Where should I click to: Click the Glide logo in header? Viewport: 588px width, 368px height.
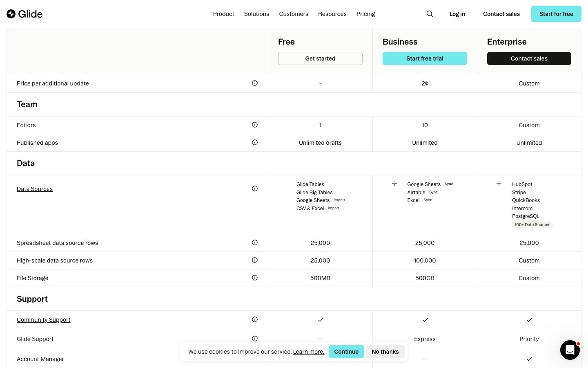(x=24, y=14)
